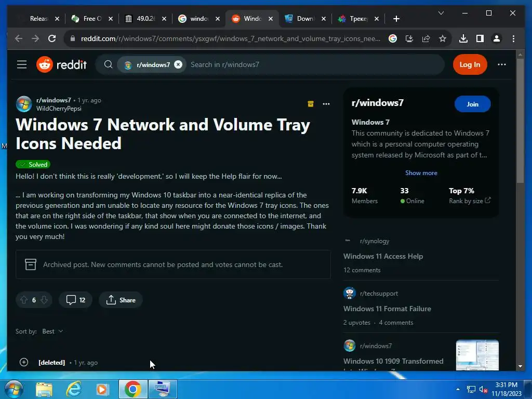Image resolution: width=532 pixels, height=399 pixels.
Task: Open the Windows Start menu
Action: point(14,389)
